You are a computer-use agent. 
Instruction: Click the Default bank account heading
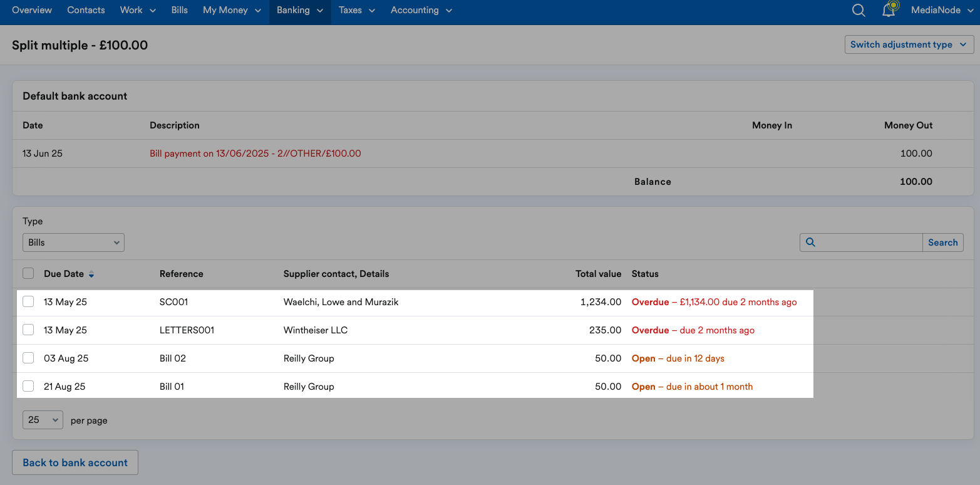tap(75, 96)
